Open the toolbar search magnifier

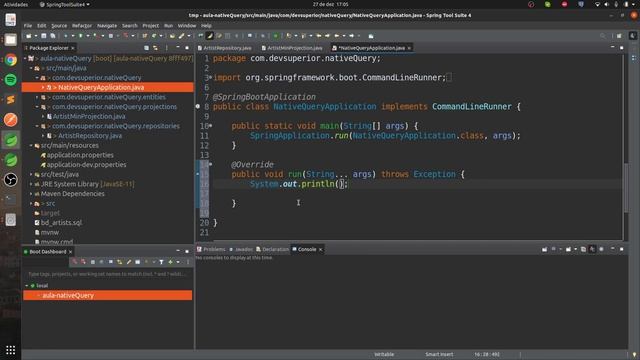603,36
